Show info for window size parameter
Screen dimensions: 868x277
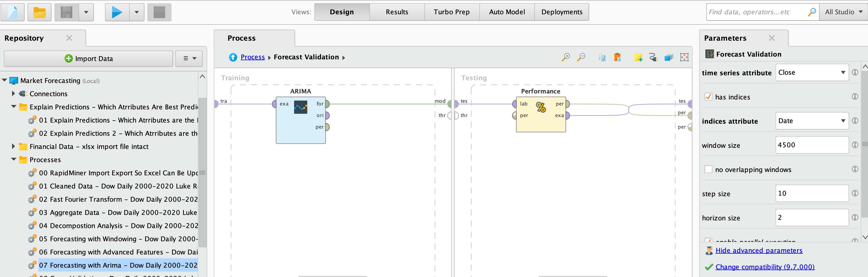click(x=855, y=145)
